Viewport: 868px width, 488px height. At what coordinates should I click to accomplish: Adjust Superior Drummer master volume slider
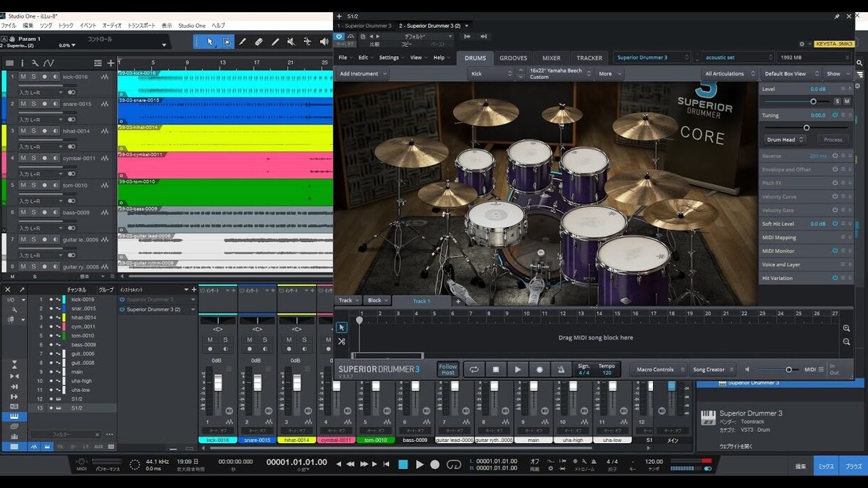click(777, 370)
